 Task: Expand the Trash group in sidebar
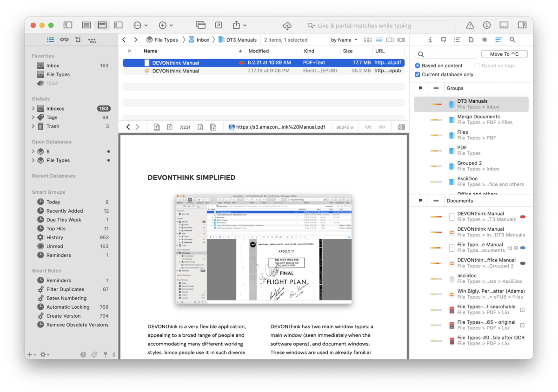[x=33, y=126]
